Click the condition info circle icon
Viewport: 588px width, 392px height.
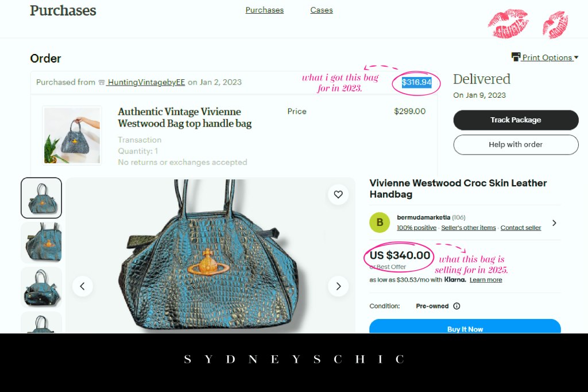(x=457, y=306)
